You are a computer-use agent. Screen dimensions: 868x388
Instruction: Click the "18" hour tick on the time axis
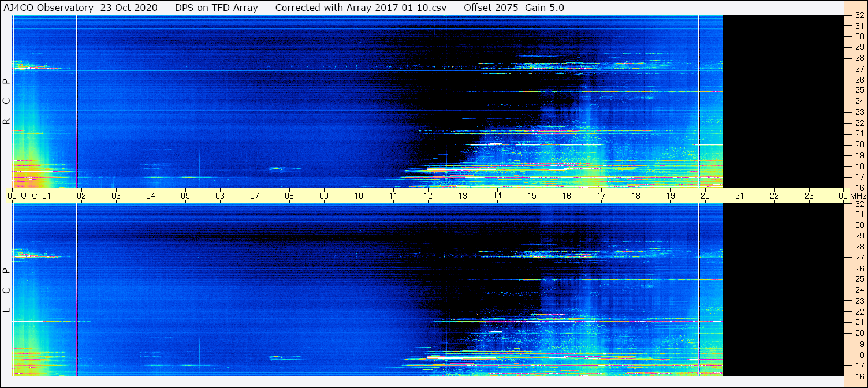pyautogui.click(x=636, y=196)
